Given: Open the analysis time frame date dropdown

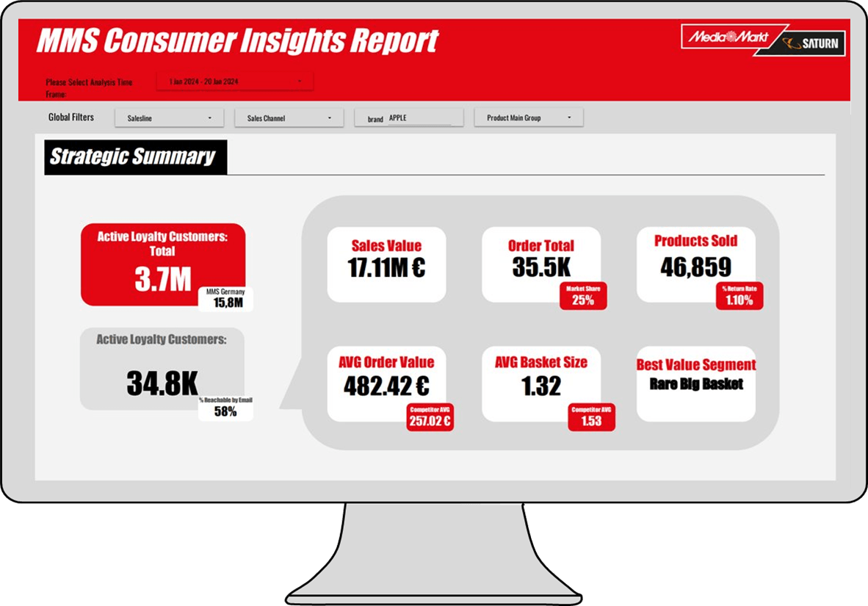Looking at the screenshot, I should [x=234, y=82].
